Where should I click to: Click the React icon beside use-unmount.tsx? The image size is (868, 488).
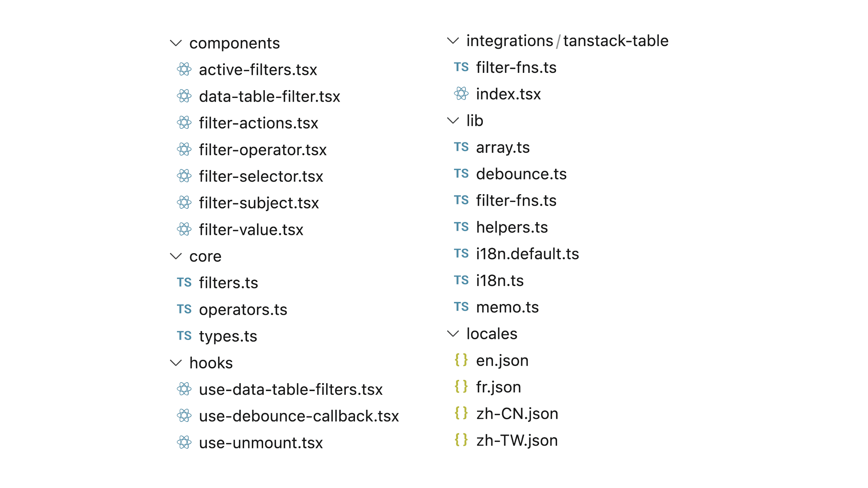click(x=184, y=442)
